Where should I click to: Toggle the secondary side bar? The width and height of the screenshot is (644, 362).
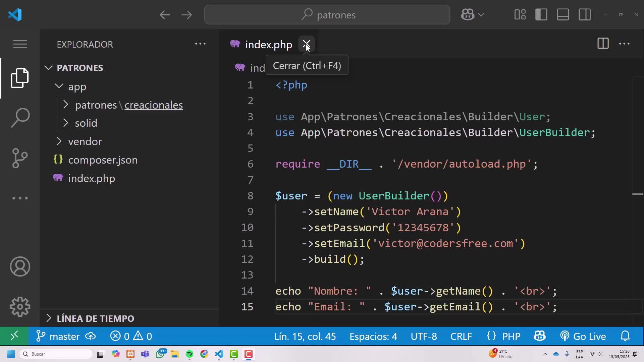tap(585, 15)
